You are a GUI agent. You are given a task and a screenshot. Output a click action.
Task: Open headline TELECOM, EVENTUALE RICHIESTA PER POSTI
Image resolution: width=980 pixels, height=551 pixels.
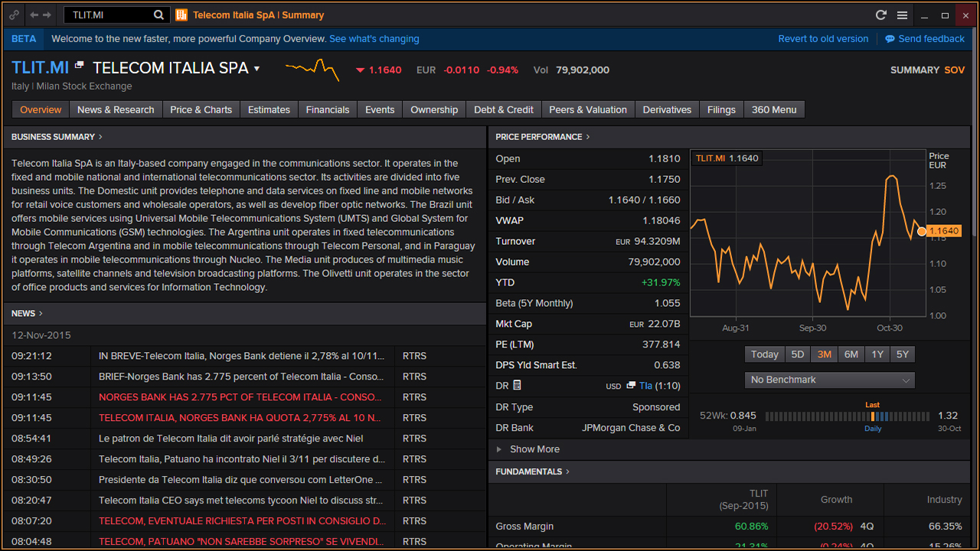(242, 521)
